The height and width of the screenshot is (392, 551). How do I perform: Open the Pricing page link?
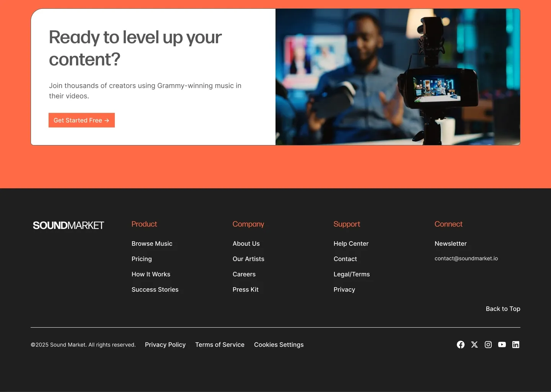142,259
